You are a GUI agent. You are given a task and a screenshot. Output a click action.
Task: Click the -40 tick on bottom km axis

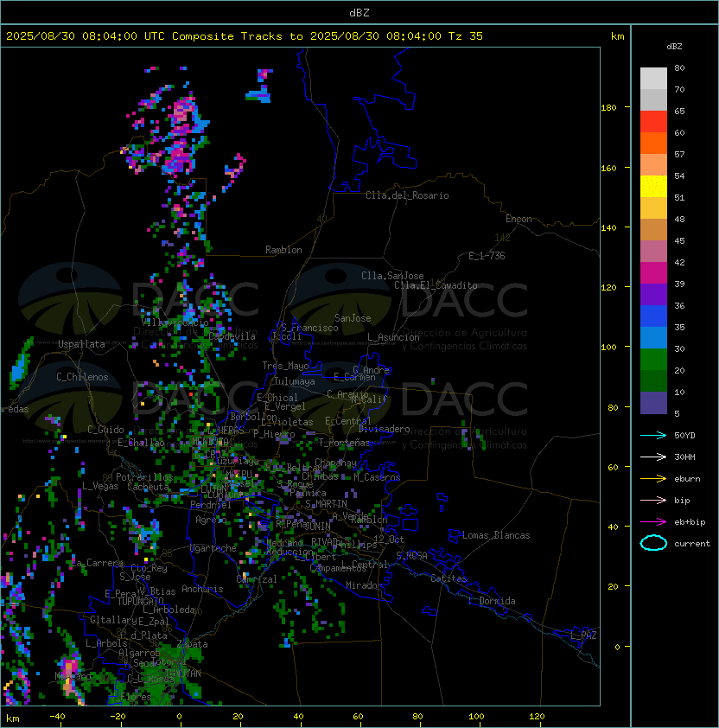pyautogui.click(x=57, y=717)
